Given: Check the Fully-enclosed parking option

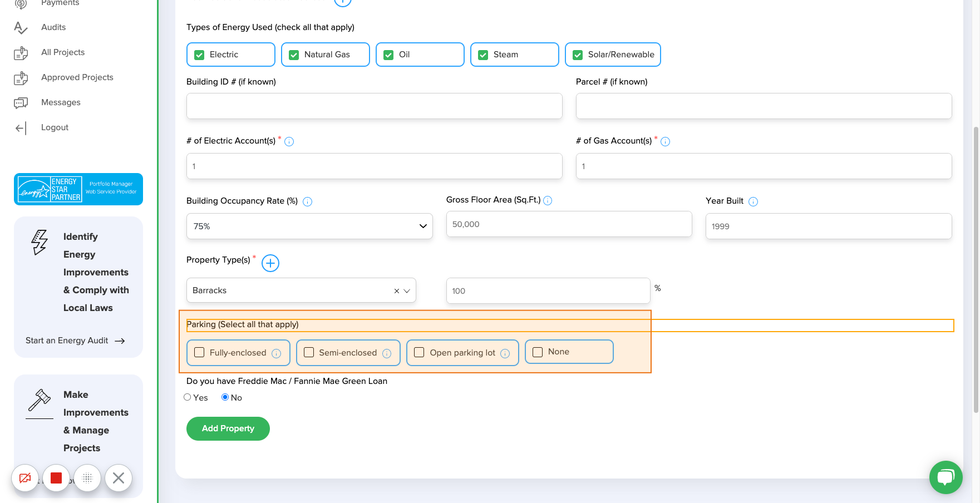Looking at the screenshot, I should (199, 353).
